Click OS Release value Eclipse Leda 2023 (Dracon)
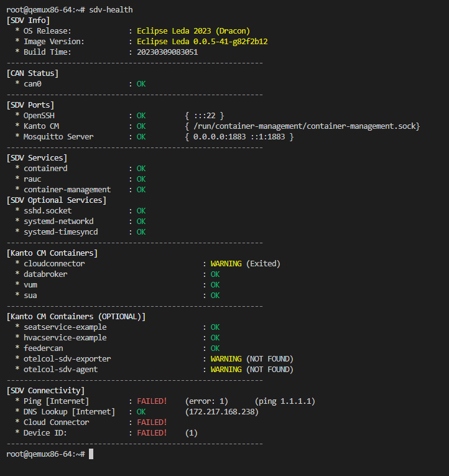The height and width of the screenshot is (476, 449). tap(193, 31)
